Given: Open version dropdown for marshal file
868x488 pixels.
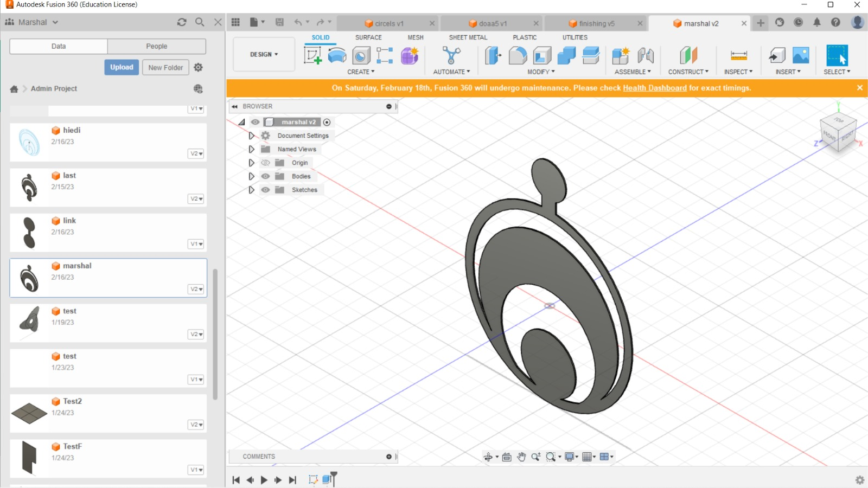Looking at the screenshot, I should tap(196, 289).
